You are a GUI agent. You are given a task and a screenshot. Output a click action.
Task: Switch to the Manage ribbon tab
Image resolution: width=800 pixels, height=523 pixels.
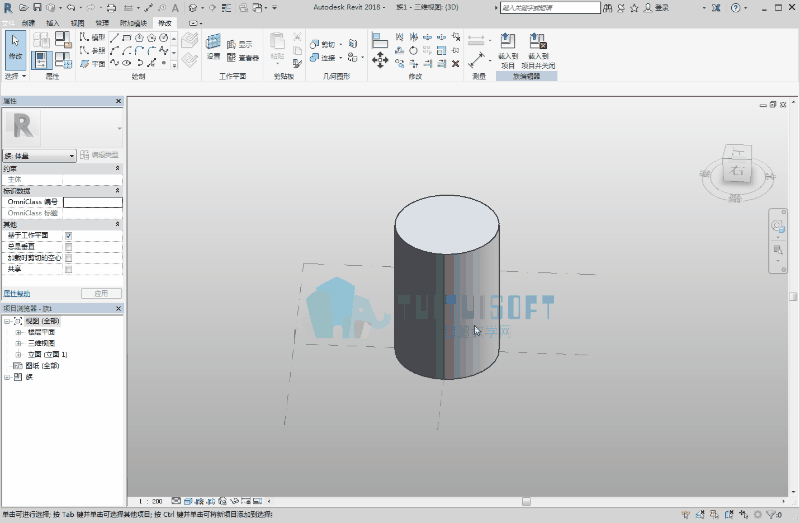102,23
